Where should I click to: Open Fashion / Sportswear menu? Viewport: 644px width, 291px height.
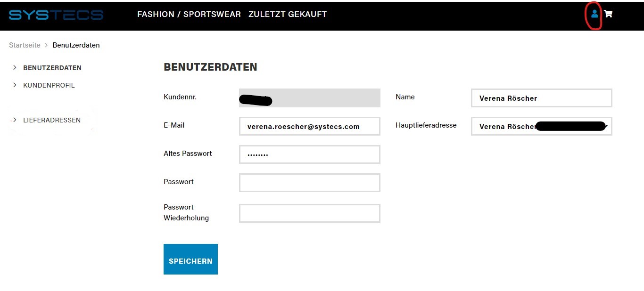click(x=189, y=14)
